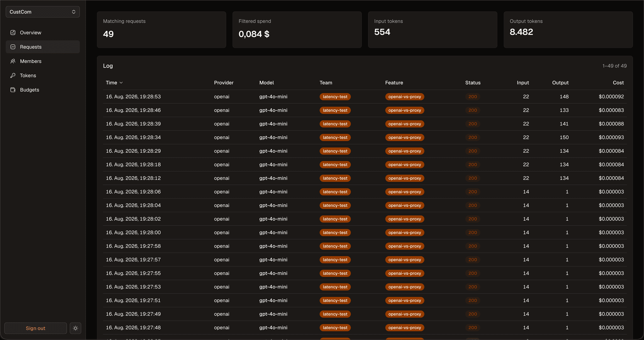Screen dimensions: 644x340
Task: Select the Output tokens 8.482 card
Action: pos(568,30)
